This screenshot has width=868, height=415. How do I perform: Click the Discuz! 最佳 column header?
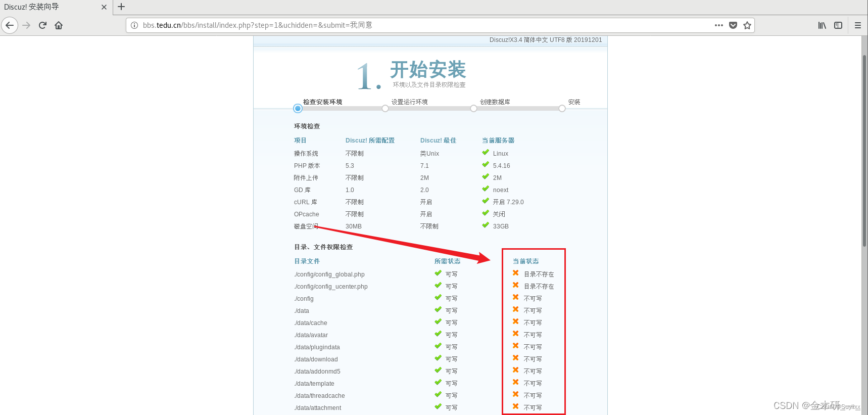click(x=439, y=141)
